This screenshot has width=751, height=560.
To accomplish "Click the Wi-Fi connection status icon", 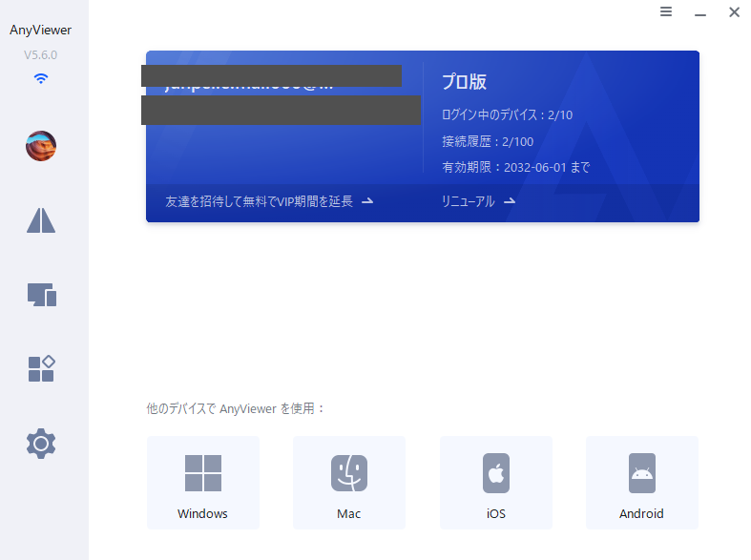I will click(41, 78).
